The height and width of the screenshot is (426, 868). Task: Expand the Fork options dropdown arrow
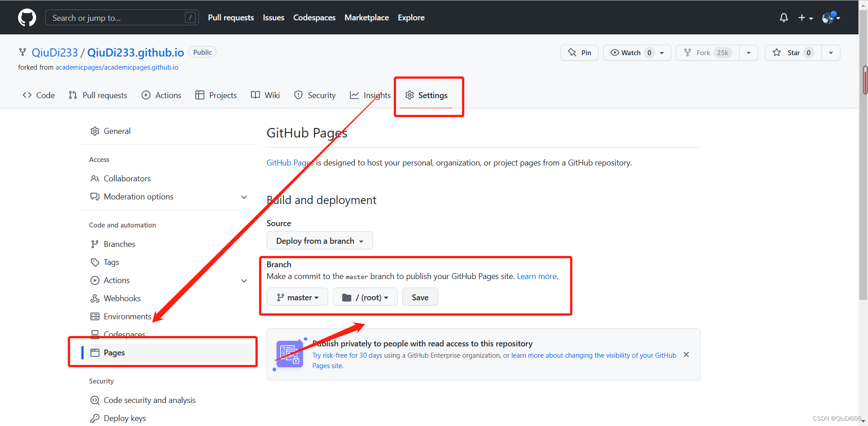click(x=749, y=52)
